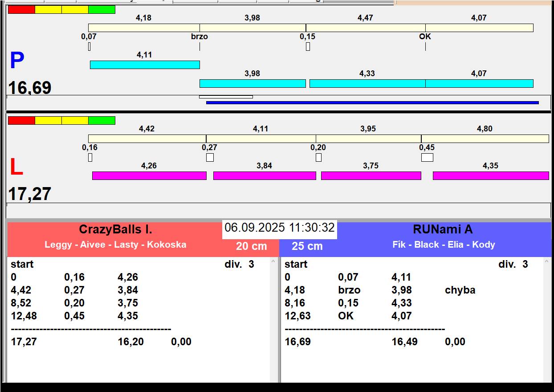Click 'div. 3' in the RUNami A results panel

[x=513, y=264]
